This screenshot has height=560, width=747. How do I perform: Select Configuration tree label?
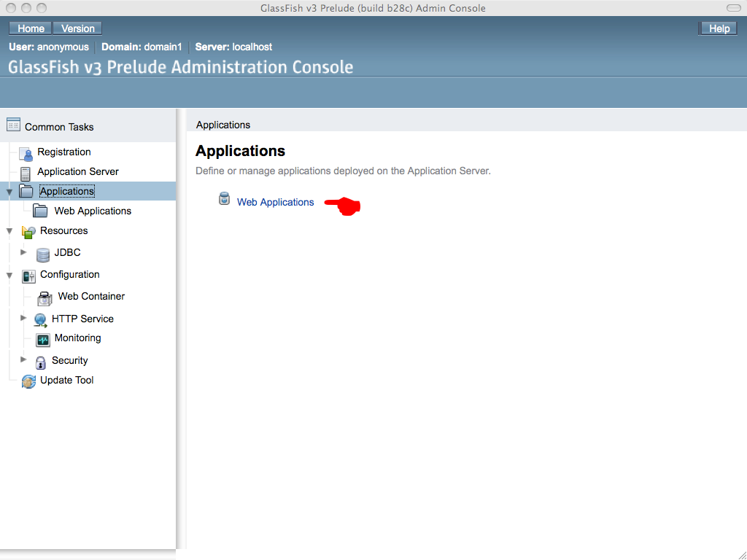69,274
